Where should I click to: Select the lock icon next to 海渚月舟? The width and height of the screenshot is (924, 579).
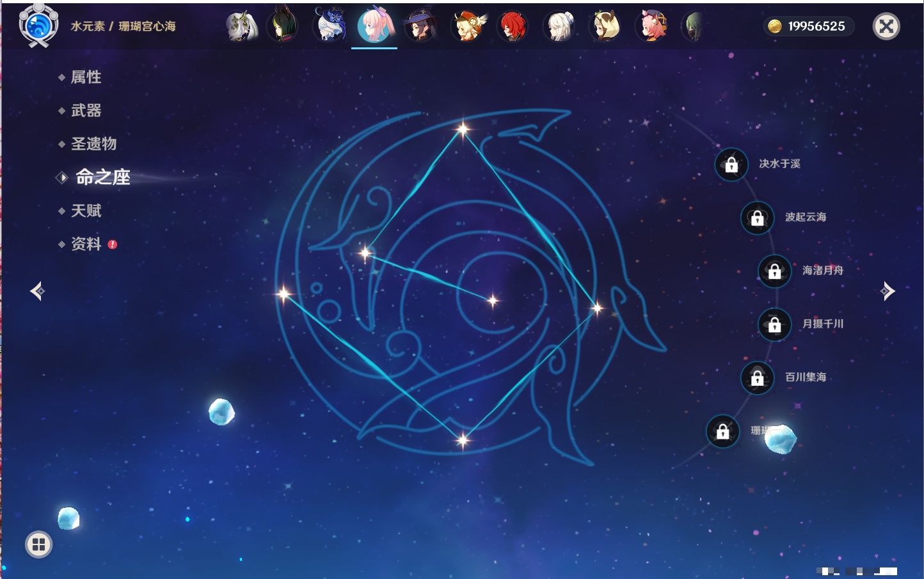click(774, 271)
